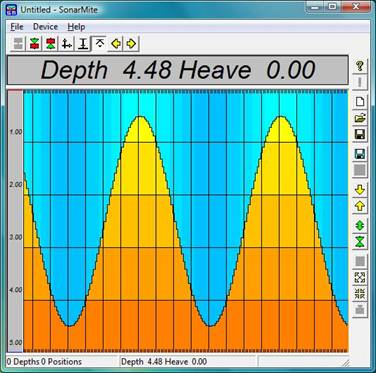Click the red-green inward arrows toolbar icon
This screenshot has height=373, width=376.
[x=34, y=44]
